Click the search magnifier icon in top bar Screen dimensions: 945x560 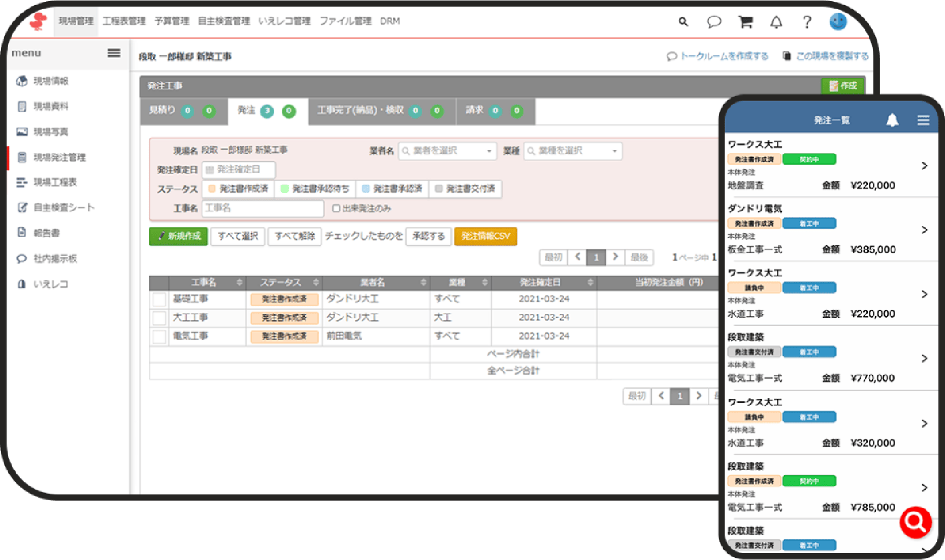[x=683, y=22]
